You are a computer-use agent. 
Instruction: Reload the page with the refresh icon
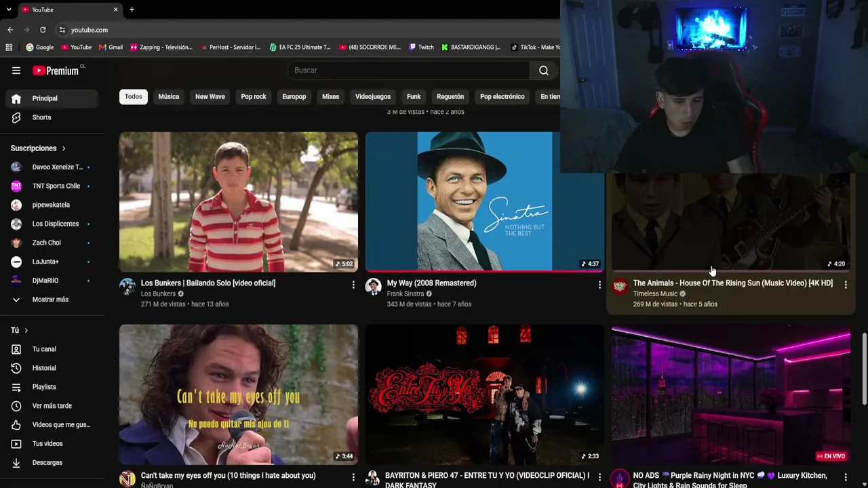[x=43, y=30]
